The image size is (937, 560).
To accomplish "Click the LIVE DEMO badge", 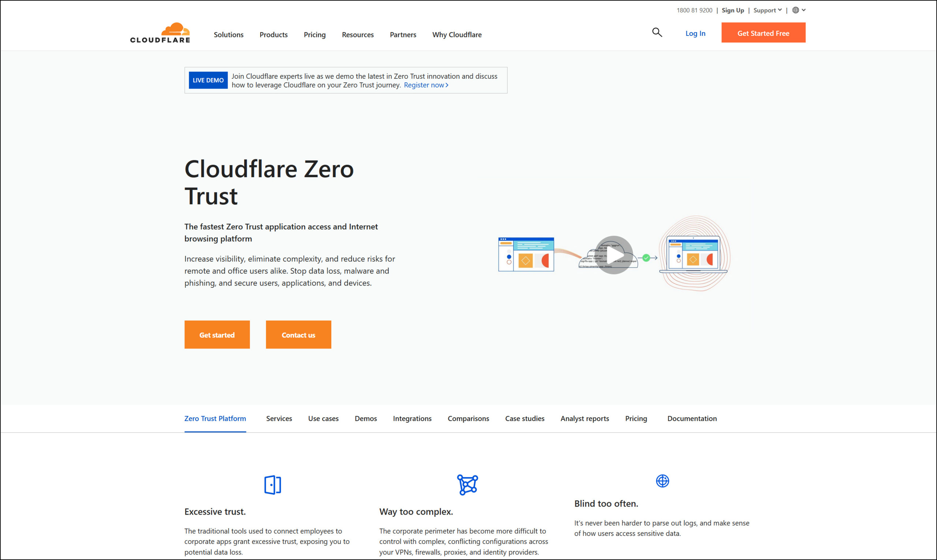I will point(208,81).
